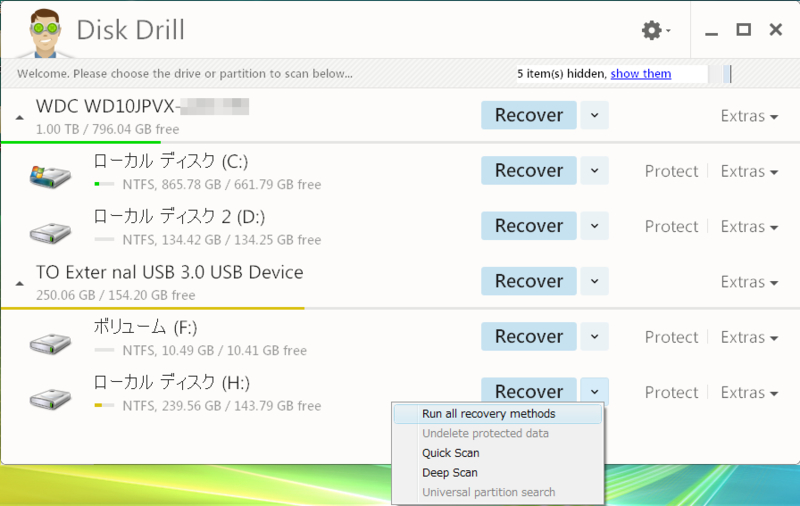Recover the ローカル ディスク (C:) partition
800x506 pixels.
point(529,170)
